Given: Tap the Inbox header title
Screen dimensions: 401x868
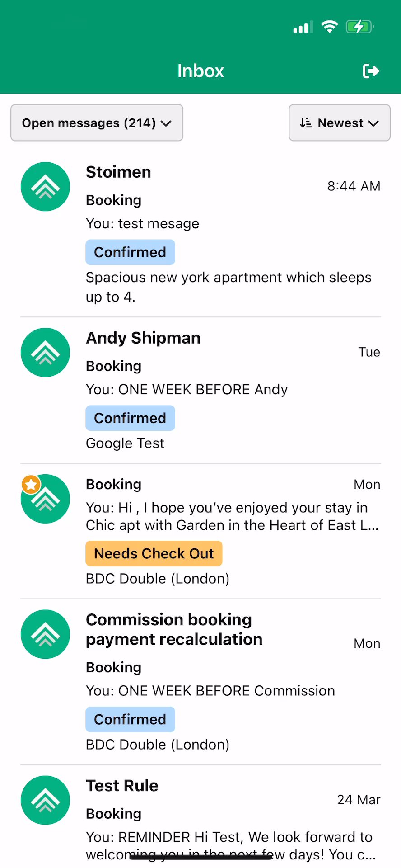Looking at the screenshot, I should [x=200, y=71].
